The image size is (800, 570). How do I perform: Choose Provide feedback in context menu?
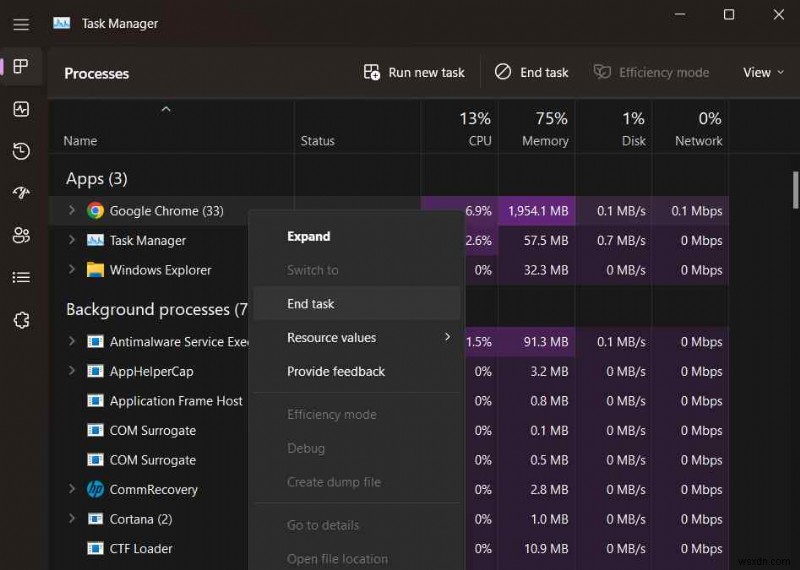coord(356,371)
